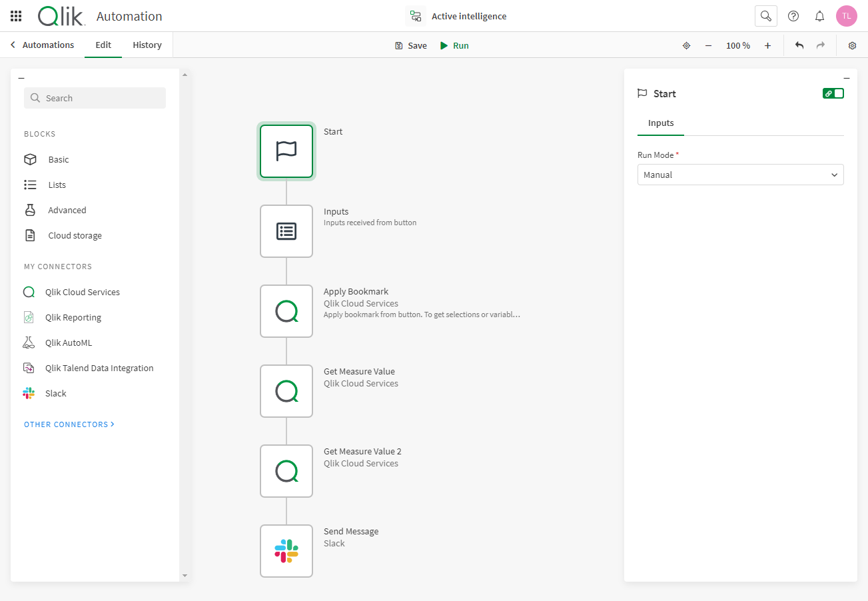Select the Apply Bookmark Qlik block
Screen dimensions: 868x601
coord(286,311)
